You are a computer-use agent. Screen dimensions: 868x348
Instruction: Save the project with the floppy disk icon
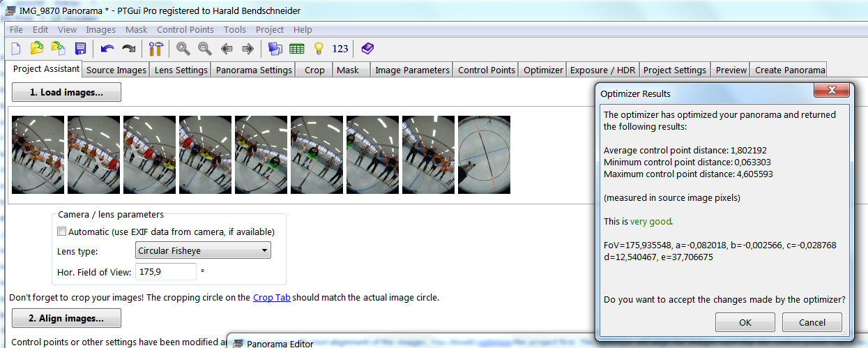(80, 49)
